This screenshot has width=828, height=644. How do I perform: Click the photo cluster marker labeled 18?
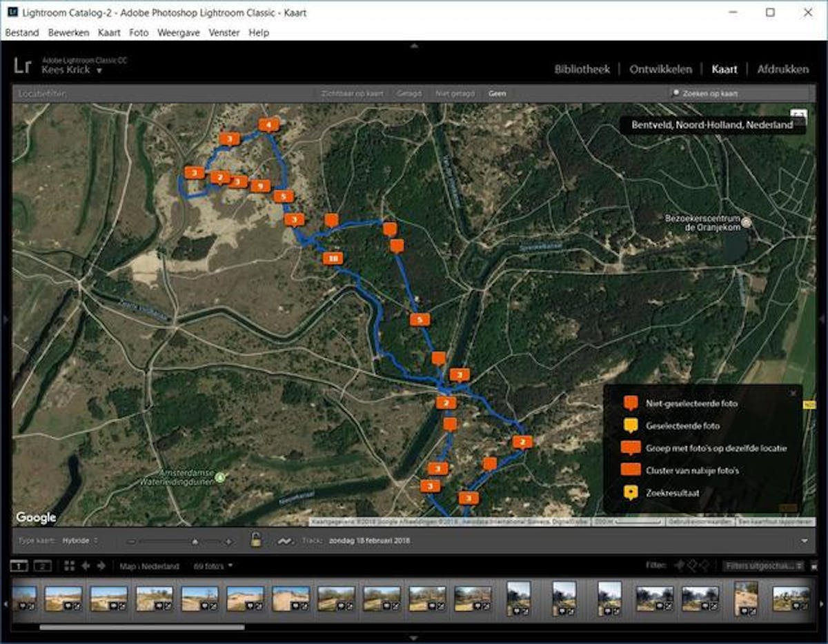pyautogui.click(x=333, y=259)
